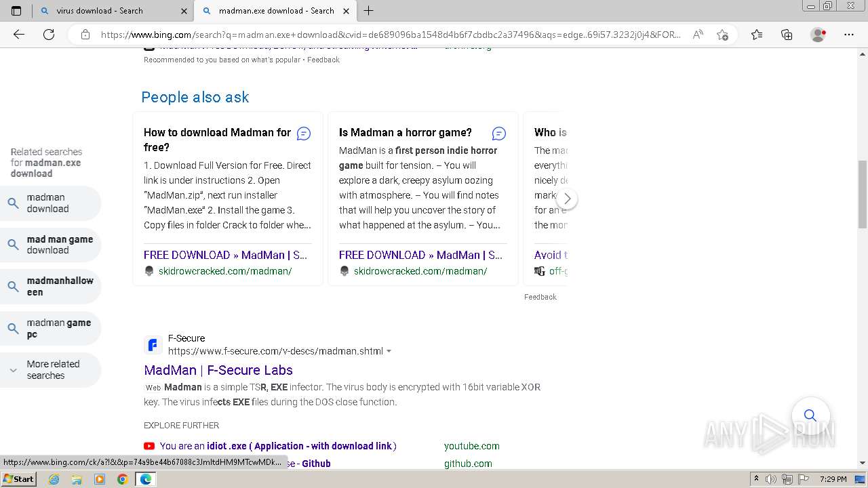Open chat icon beside How to download Madman
This screenshot has height=488, width=868.
tap(304, 134)
